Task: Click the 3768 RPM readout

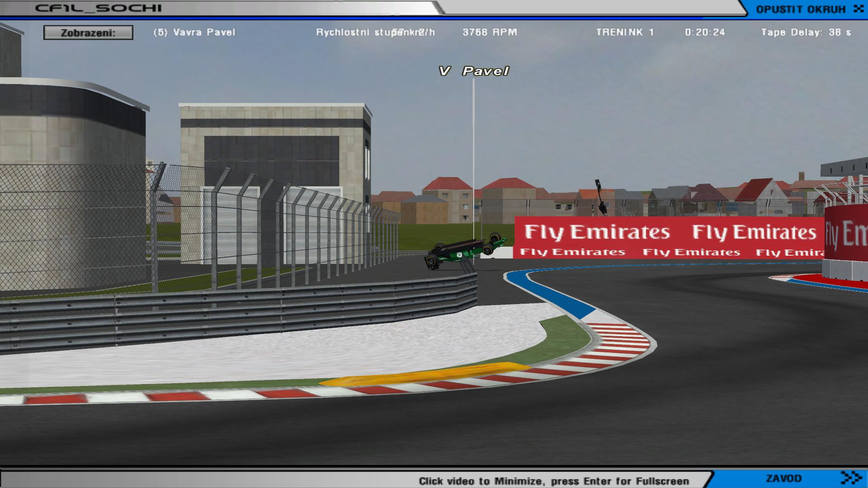Action: pos(490,33)
